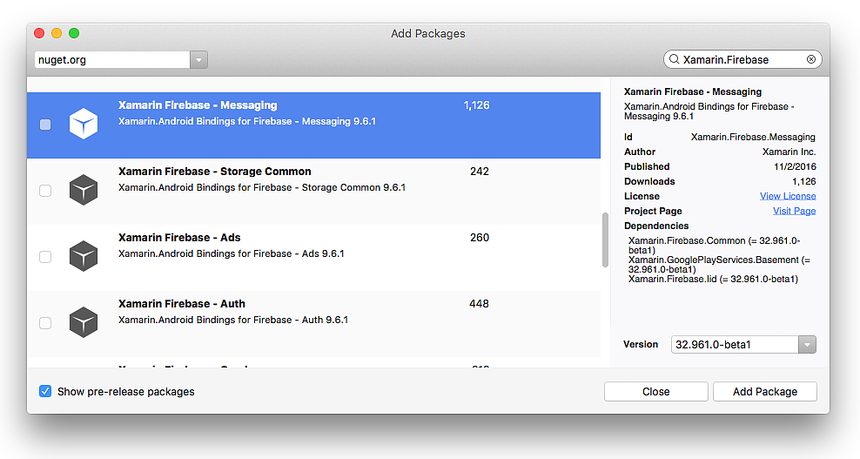Click the Firebase Auth package cube icon
Viewport: 860px width, 459px height.
83,322
